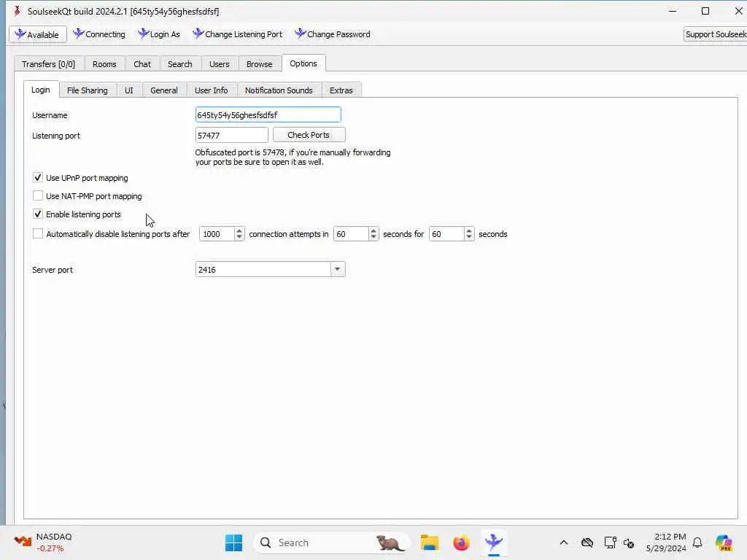Image resolution: width=747 pixels, height=560 pixels.
Task: Open the NASDAQ widget on taskbar
Action: (43, 542)
